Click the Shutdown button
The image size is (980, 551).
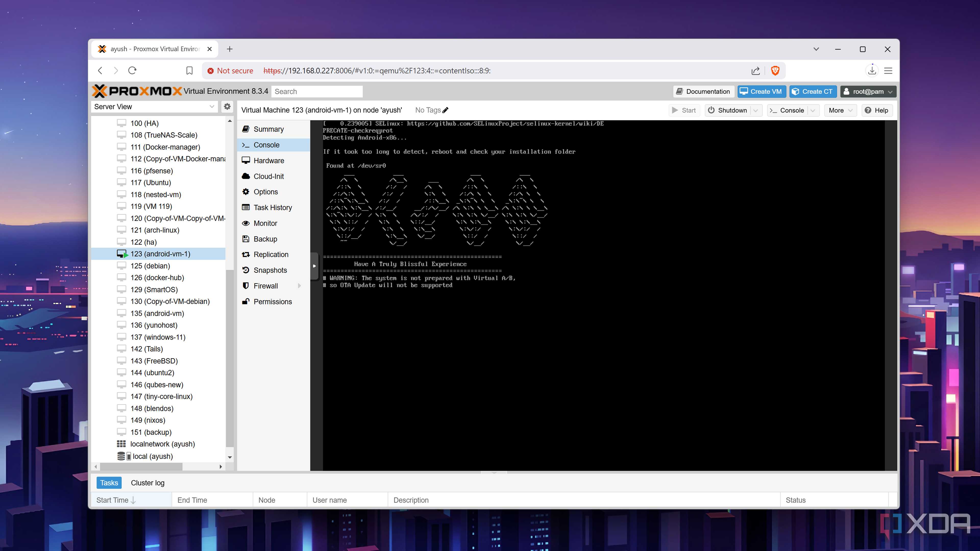728,110
